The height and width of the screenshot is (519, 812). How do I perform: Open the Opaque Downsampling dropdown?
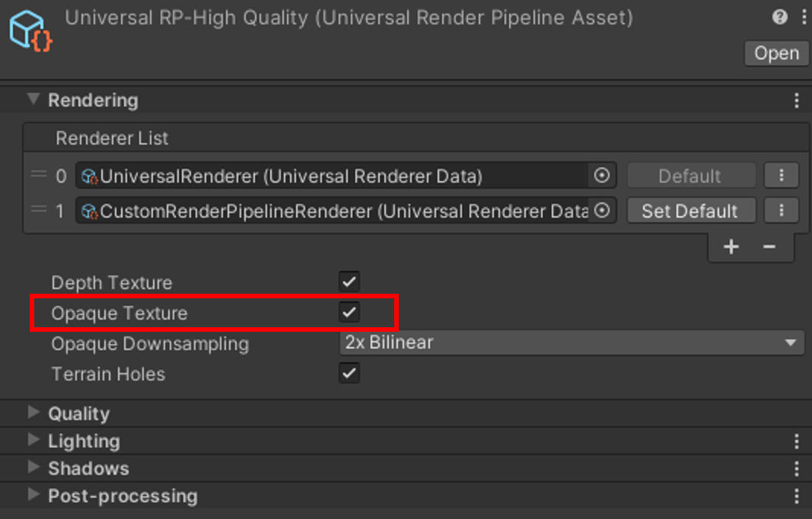coord(571,343)
